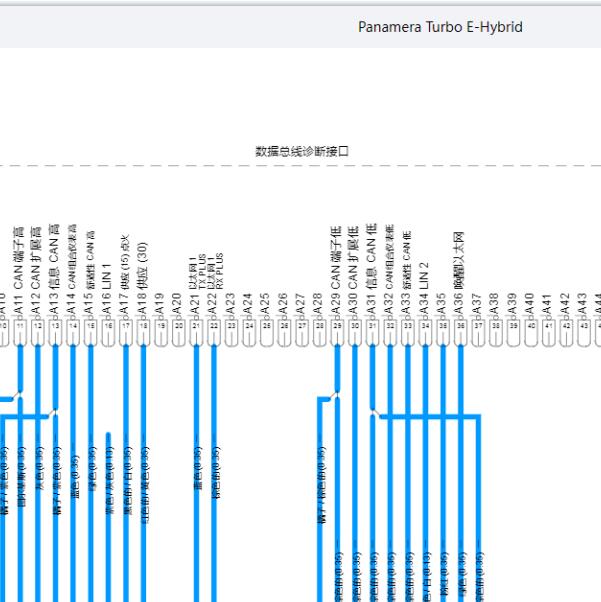The height and width of the screenshot is (602, 601).
Task: Select the A42 pin label
Action: click(565, 304)
